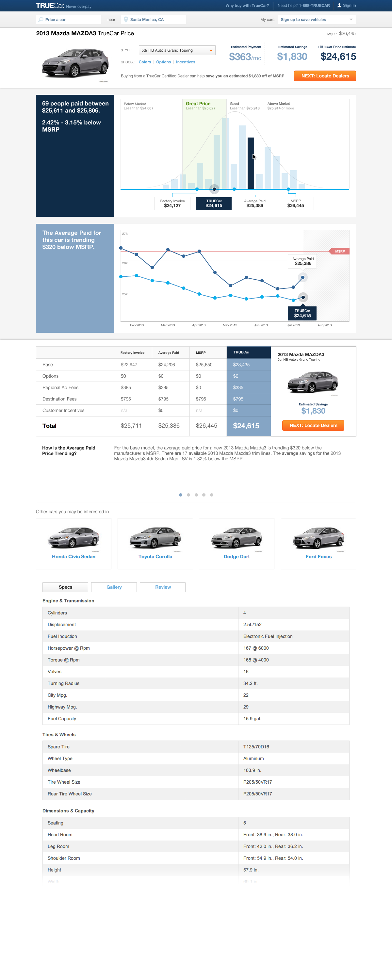This screenshot has height=980, width=392.
Task: Click Sign in link
Action: point(349,5)
